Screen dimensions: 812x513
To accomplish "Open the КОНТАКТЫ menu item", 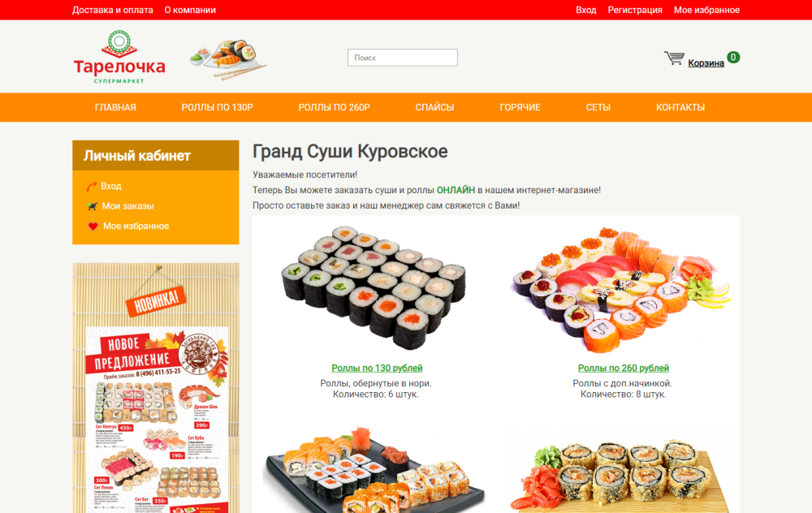I will pyautogui.click(x=680, y=107).
